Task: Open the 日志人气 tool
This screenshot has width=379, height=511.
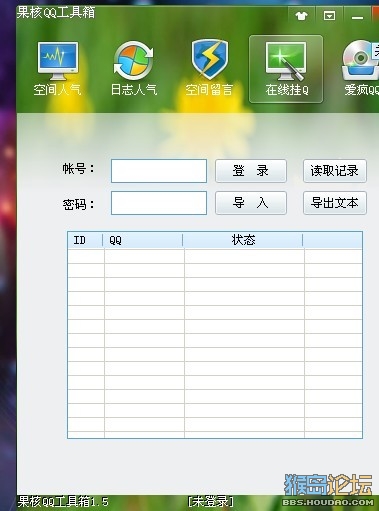Action: point(134,68)
